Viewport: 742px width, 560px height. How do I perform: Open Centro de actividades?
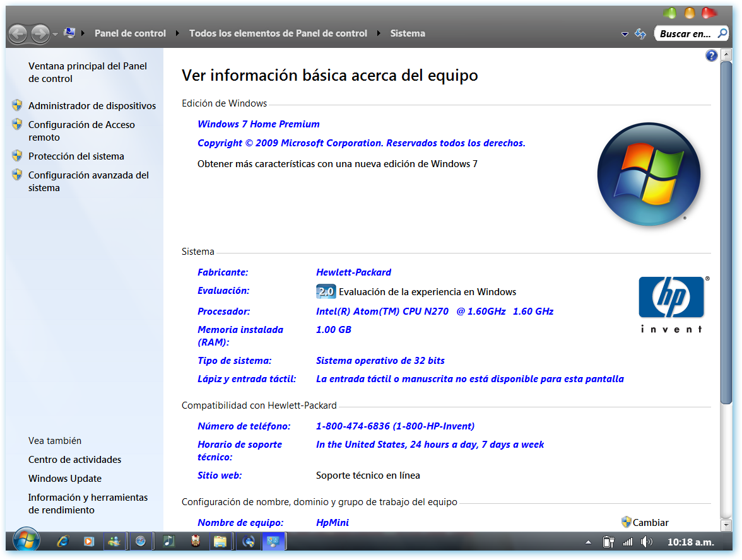click(x=74, y=460)
